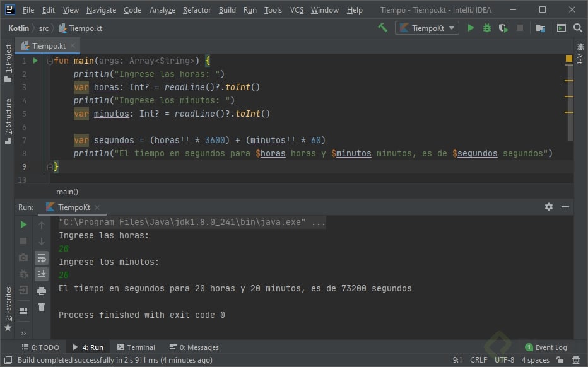Click the Tiempo.kt breadcrumb in navigation bar
The width and height of the screenshot is (588, 367).
(80, 28)
